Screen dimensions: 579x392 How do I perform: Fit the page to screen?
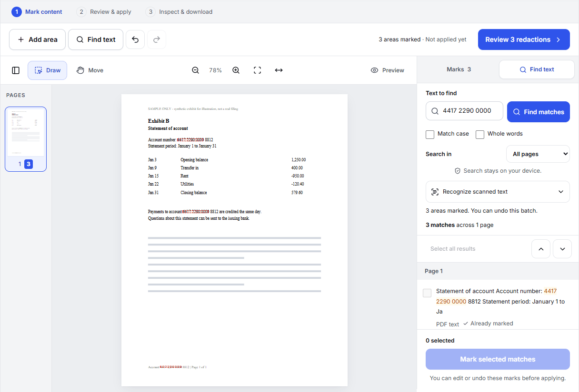[258, 70]
